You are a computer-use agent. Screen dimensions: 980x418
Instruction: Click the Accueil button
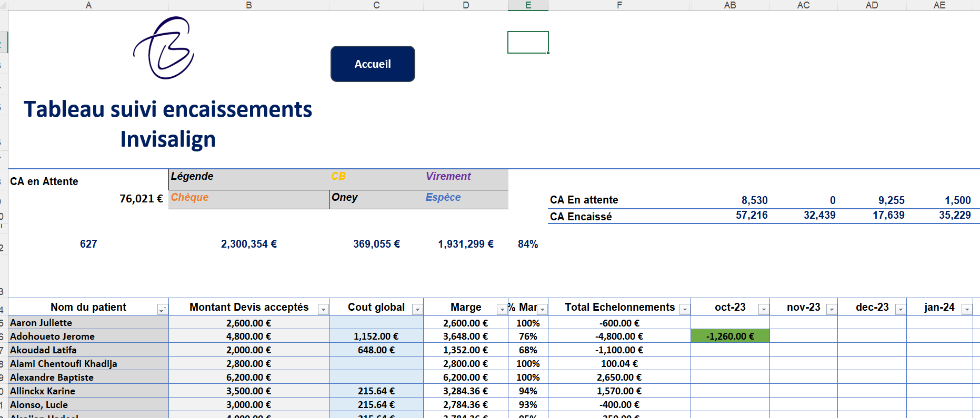pyautogui.click(x=373, y=64)
